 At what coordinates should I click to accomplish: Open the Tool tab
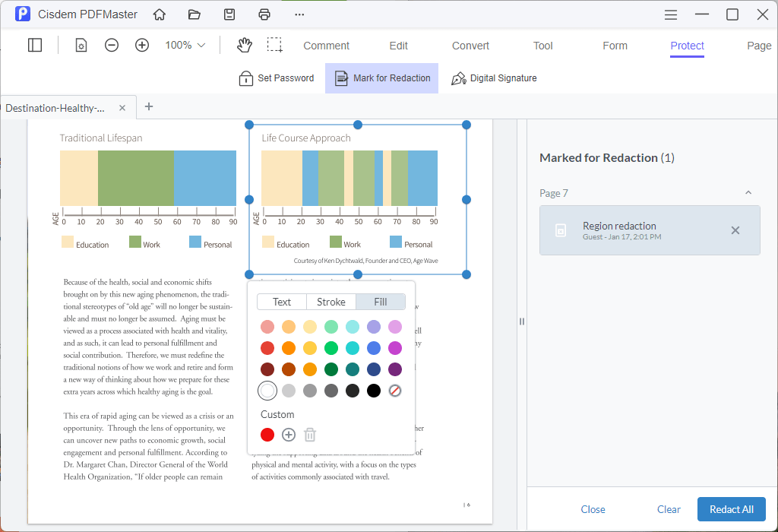[x=542, y=46]
